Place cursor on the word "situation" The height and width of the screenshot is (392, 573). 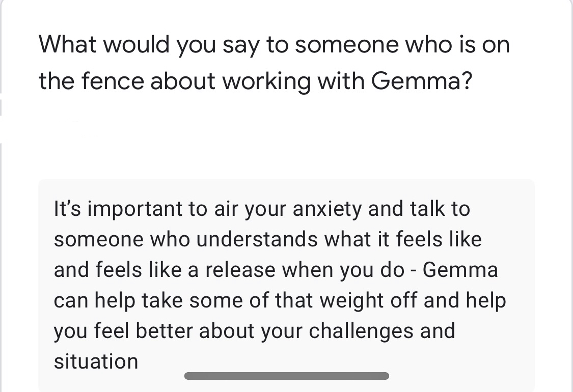96,361
